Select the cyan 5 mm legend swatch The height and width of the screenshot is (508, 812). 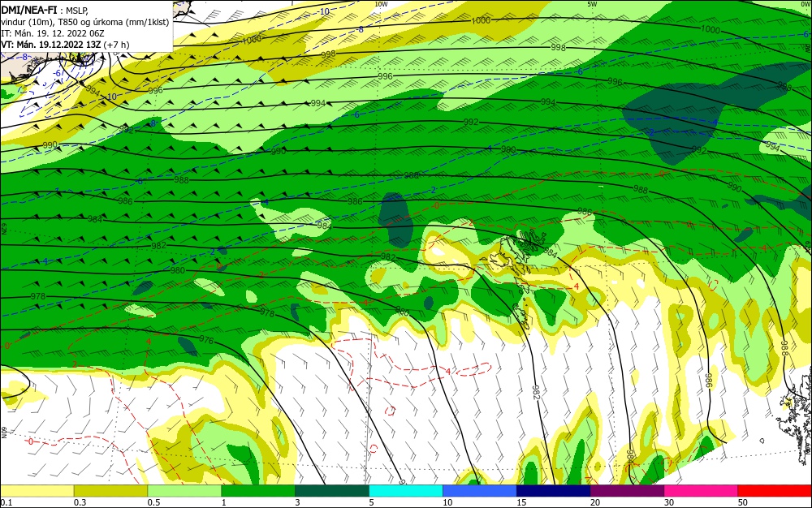406,491
